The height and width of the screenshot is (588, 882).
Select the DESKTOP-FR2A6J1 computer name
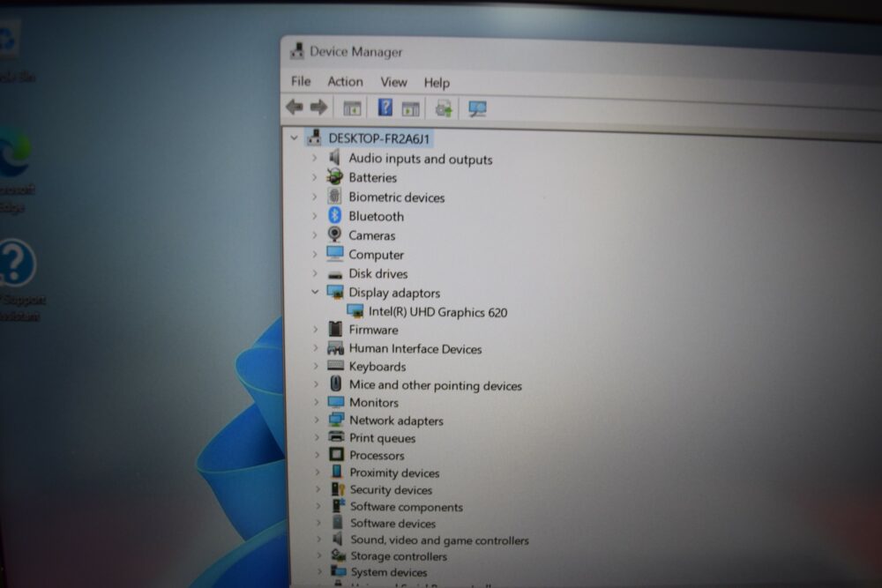coord(379,138)
